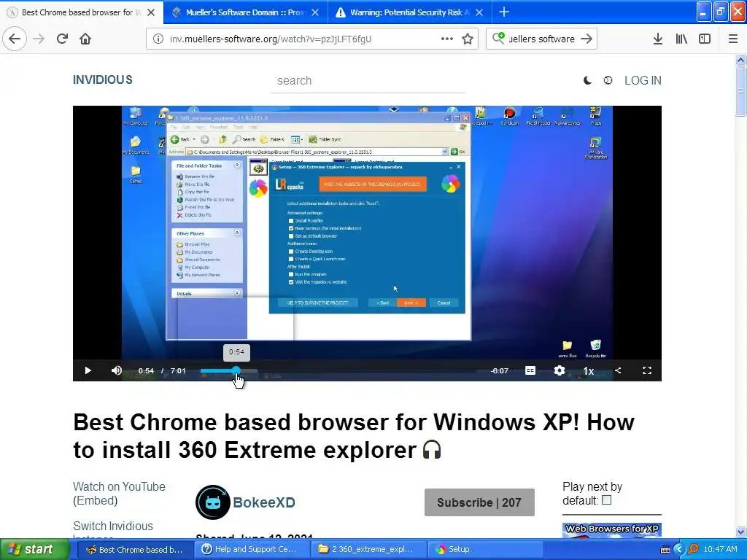747x560 pixels.
Task: Toggle the browser sidebar
Action: (x=705, y=39)
